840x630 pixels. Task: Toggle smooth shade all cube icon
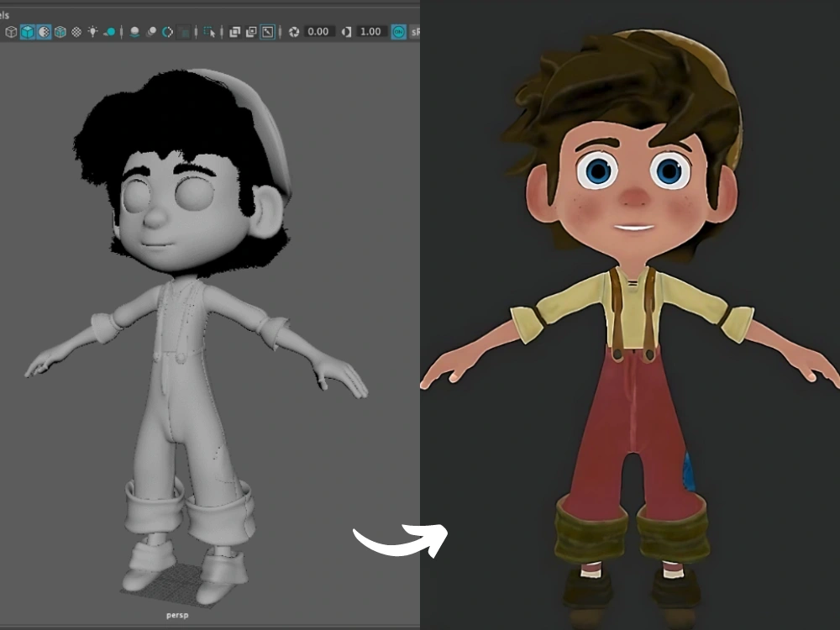tap(28, 32)
